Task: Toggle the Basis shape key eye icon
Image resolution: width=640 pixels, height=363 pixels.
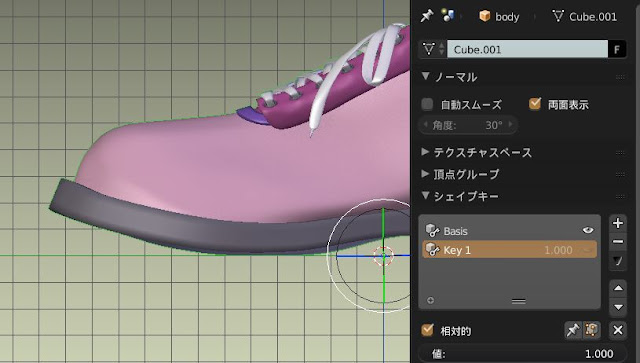Action: [588, 230]
